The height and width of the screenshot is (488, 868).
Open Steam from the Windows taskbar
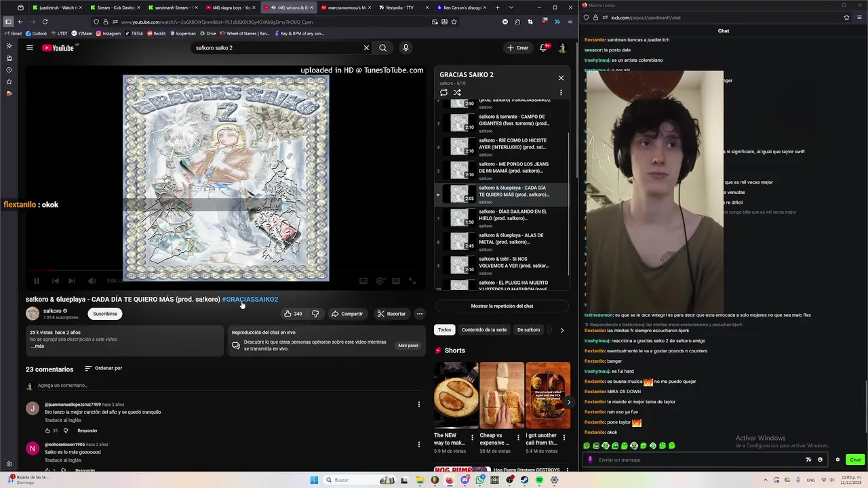pos(524,480)
